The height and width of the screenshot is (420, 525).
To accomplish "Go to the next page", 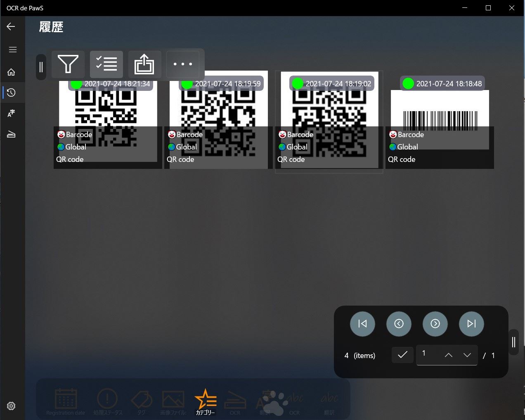I will point(435,324).
